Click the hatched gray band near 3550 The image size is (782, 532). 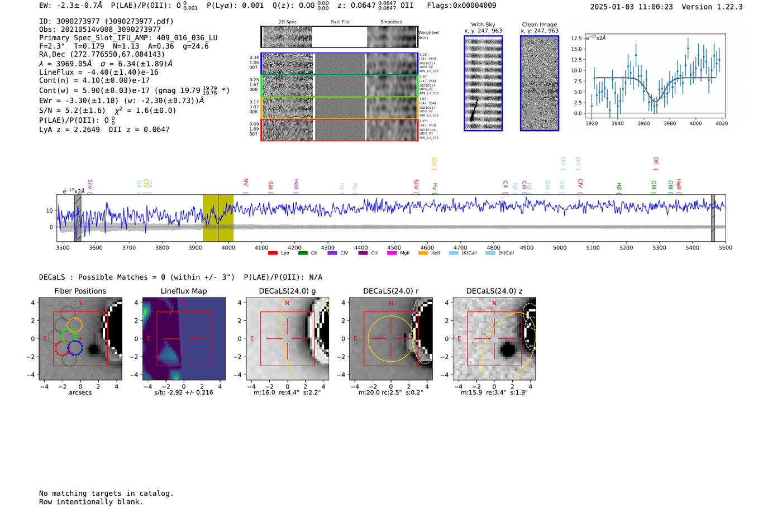tap(78, 218)
